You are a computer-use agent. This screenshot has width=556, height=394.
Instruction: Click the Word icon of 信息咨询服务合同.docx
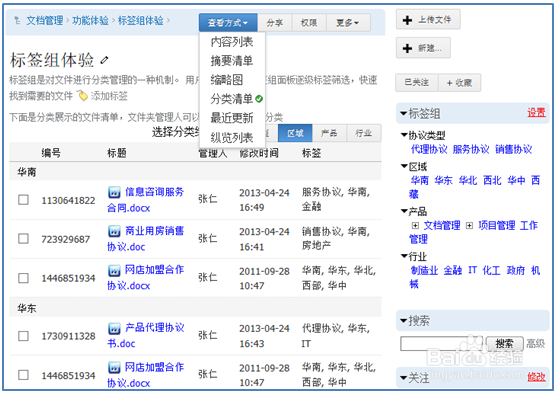point(114,192)
